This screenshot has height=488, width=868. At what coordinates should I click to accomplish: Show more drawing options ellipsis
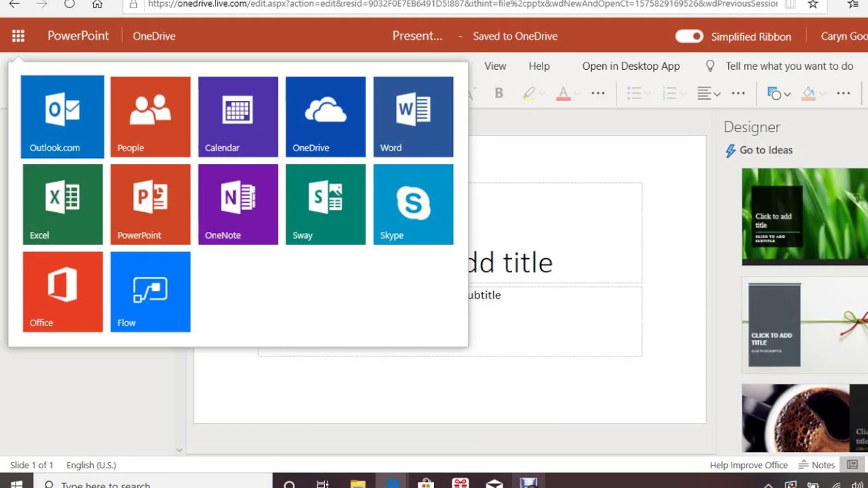coord(844,93)
